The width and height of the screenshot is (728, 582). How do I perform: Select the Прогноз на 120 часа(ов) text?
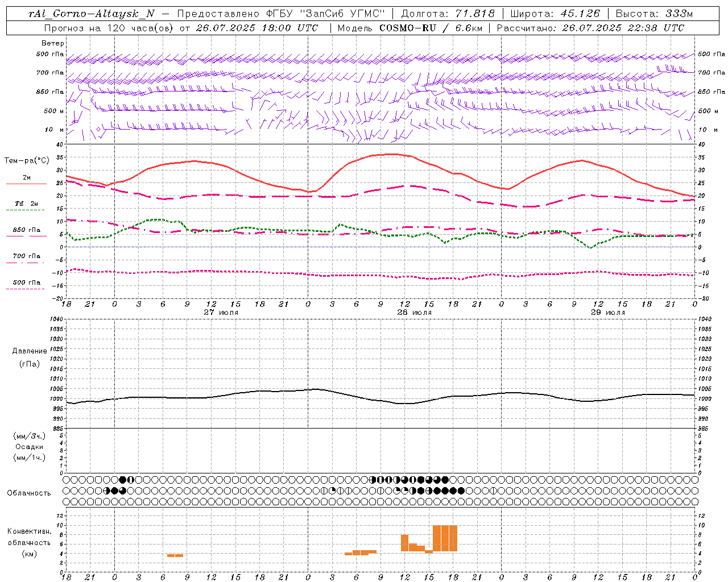tap(109, 28)
